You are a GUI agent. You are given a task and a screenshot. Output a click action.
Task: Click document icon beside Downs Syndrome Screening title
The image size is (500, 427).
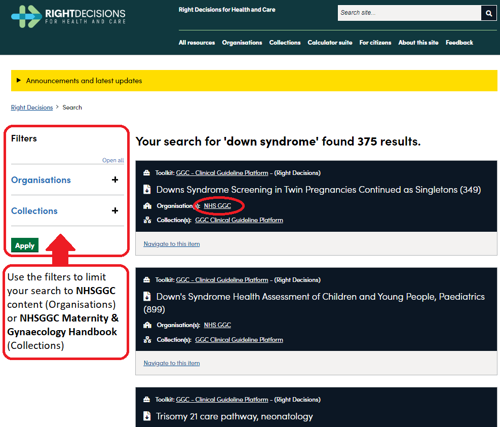[147, 189]
